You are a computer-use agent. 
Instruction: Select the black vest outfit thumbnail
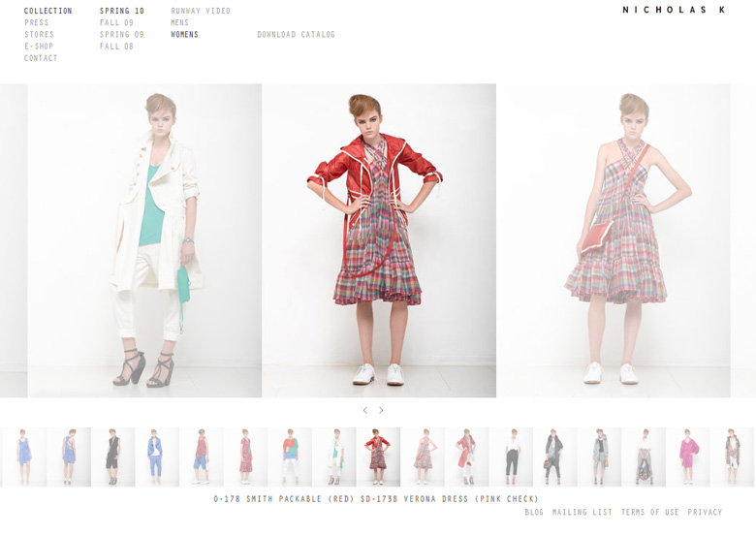click(112, 457)
